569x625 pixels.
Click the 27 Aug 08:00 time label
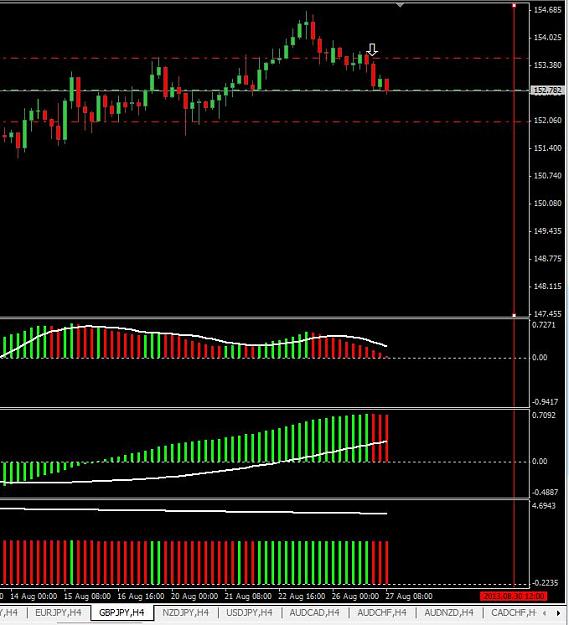409,596
